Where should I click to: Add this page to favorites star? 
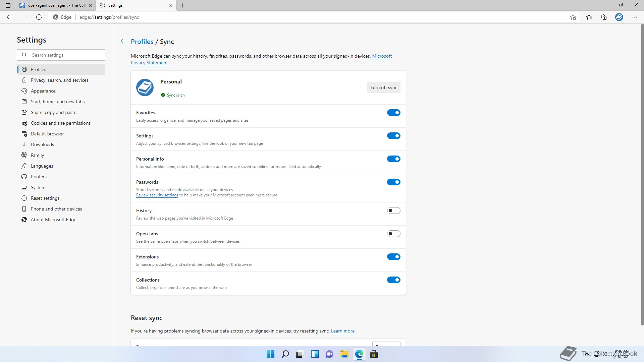pyautogui.click(x=573, y=17)
